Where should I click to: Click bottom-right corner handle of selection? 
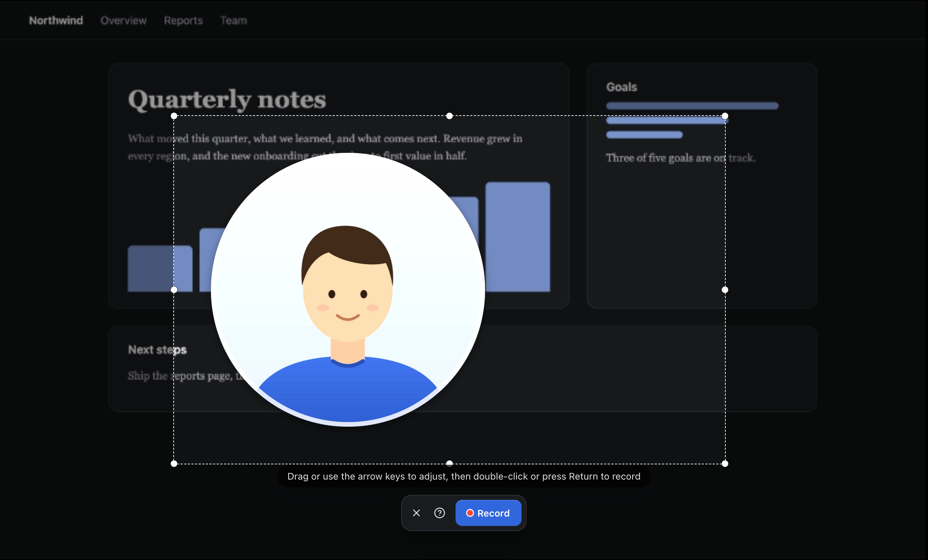pos(725,464)
